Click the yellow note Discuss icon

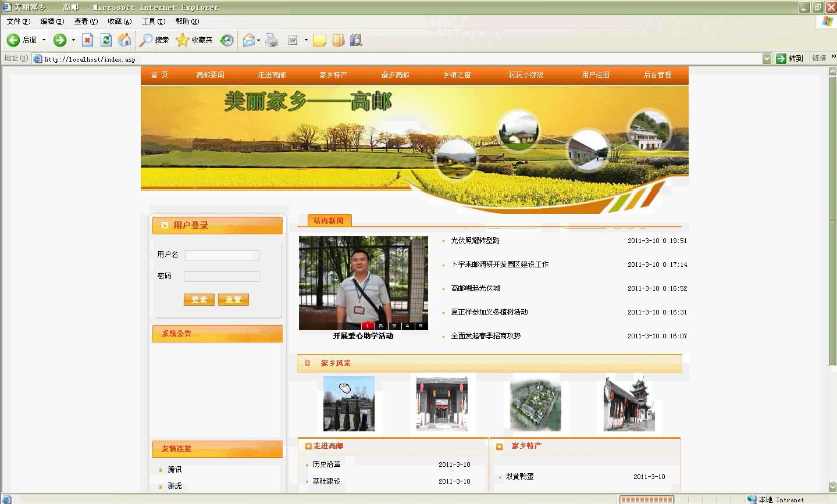tap(320, 40)
